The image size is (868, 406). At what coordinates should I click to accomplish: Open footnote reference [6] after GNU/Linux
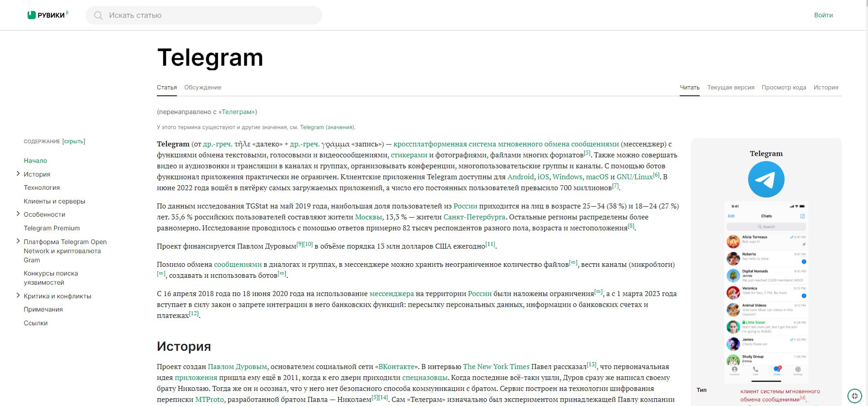(656, 175)
